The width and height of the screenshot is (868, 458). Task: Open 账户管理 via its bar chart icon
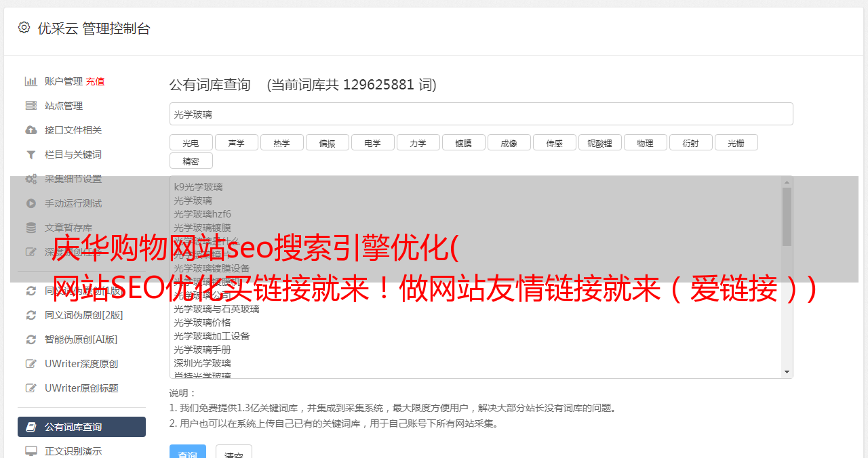(31, 81)
